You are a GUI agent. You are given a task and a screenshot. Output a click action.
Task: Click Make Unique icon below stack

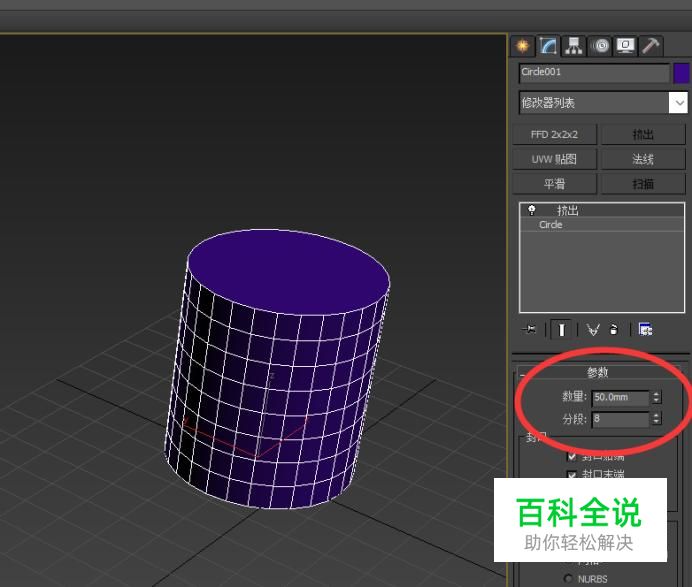point(593,329)
